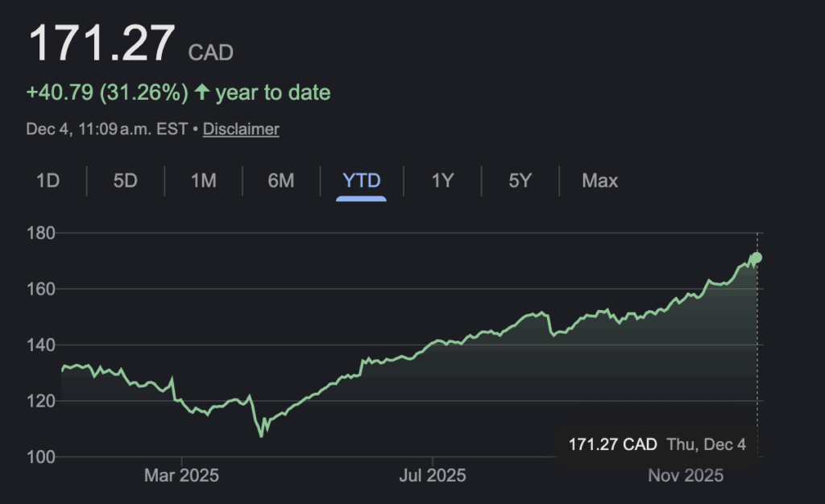Image resolution: width=825 pixels, height=504 pixels.
Task: Switch to the 5D chart range
Action: click(x=126, y=180)
